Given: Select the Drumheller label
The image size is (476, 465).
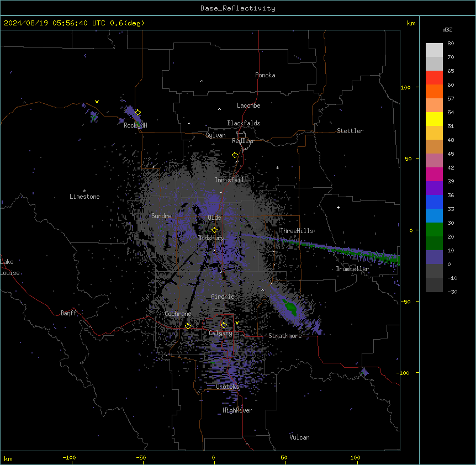Looking at the screenshot, I should pyautogui.click(x=352, y=269).
